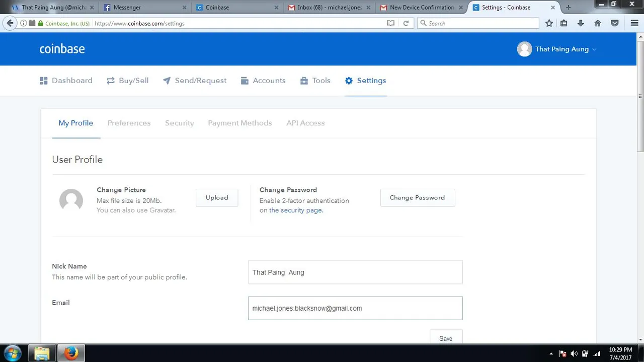Viewport: 644px width, 362px height.
Task: Click the reload page icon in address bar
Action: pyautogui.click(x=406, y=23)
